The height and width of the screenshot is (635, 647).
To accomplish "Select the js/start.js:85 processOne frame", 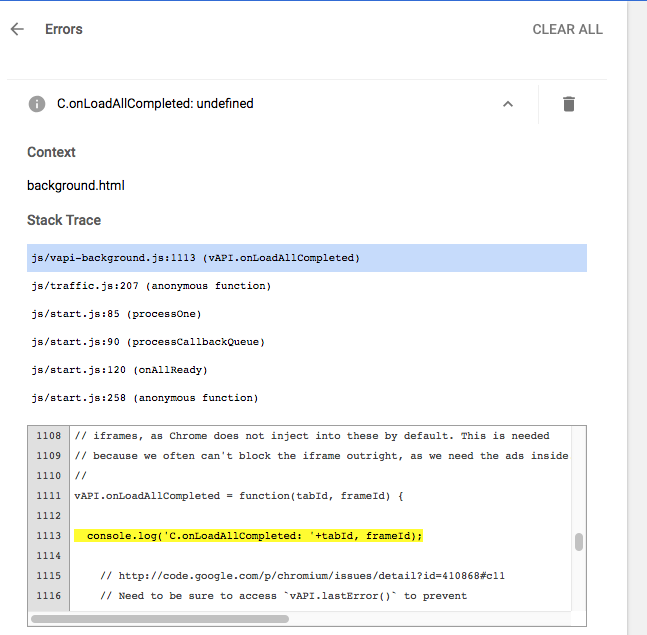I will pyautogui.click(x=307, y=314).
